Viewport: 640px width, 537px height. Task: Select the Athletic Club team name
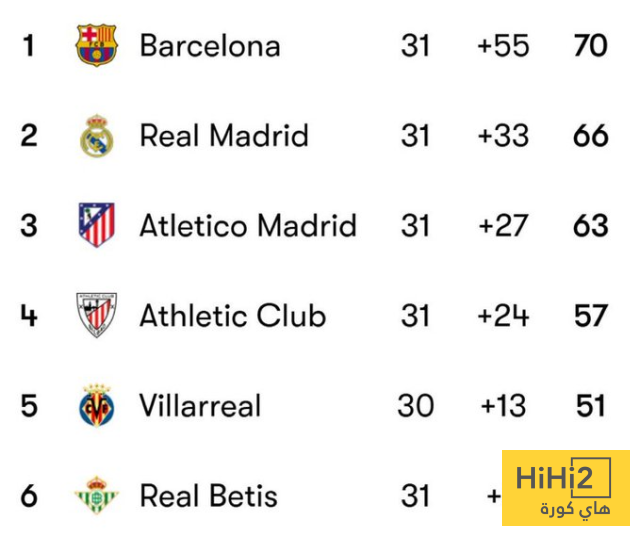[232, 316]
